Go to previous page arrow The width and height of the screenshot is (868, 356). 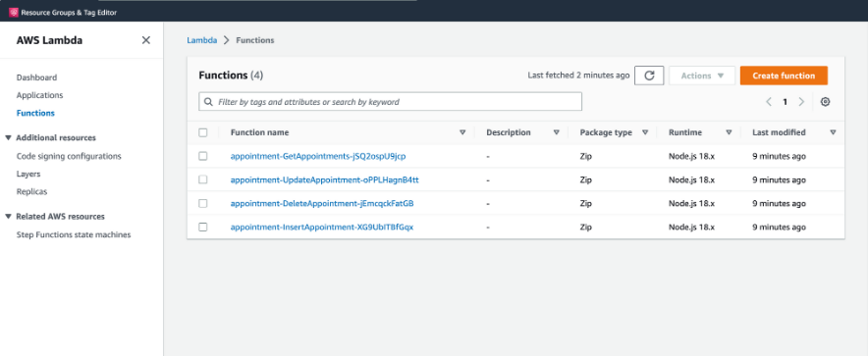pos(769,102)
